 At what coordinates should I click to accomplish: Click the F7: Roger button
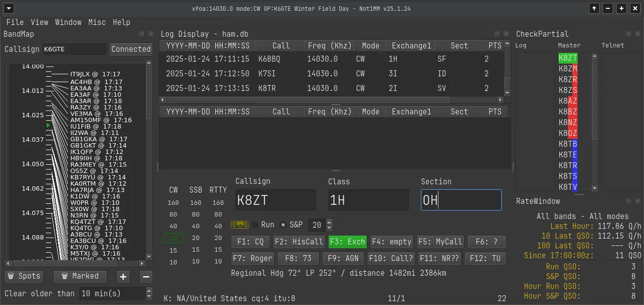pyautogui.click(x=252, y=259)
